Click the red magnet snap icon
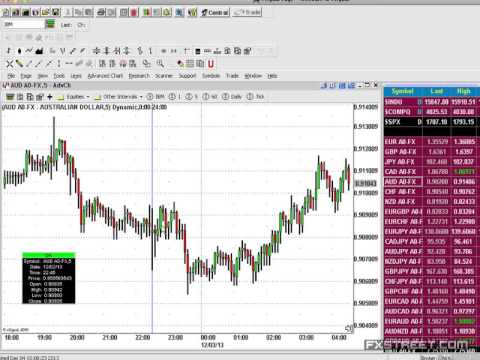The height and width of the screenshot is (360, 480). point(211,63)
